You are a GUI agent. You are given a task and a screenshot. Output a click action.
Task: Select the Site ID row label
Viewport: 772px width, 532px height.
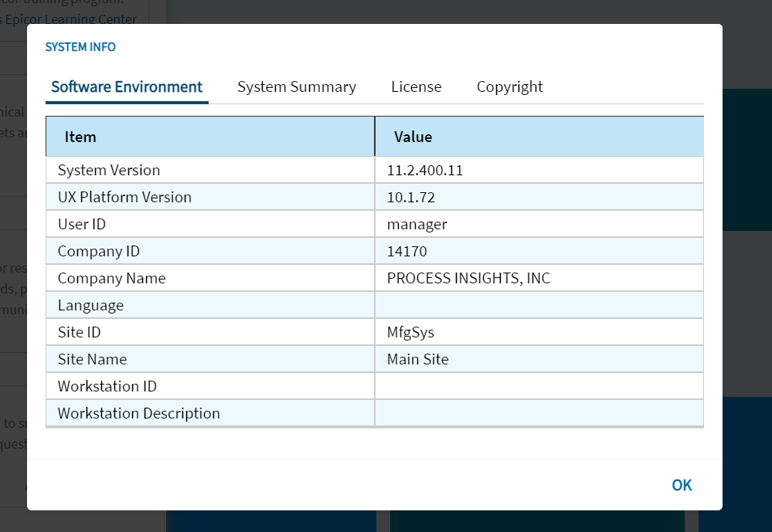80,332
